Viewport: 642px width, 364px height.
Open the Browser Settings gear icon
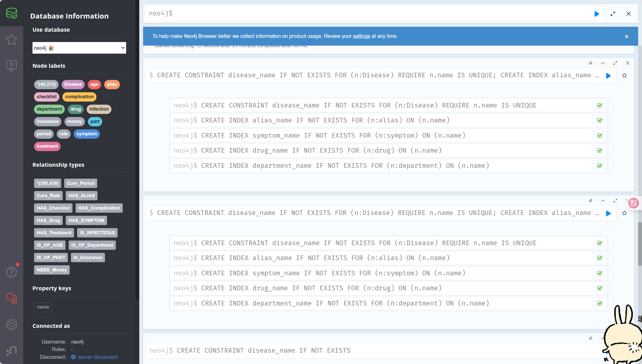coord(12,325)
